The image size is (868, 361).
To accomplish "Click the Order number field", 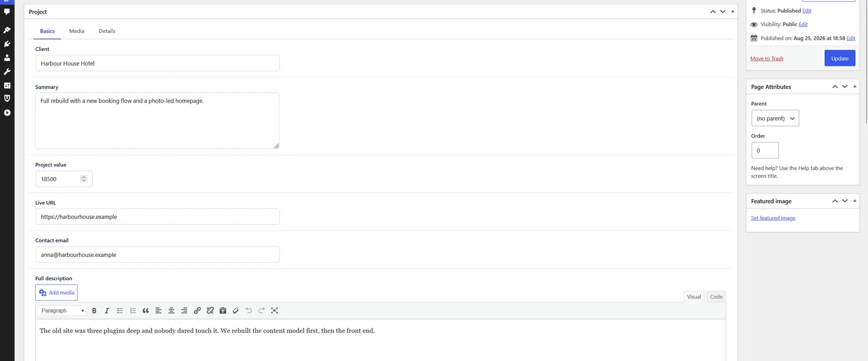I will [x=765, y=150].
